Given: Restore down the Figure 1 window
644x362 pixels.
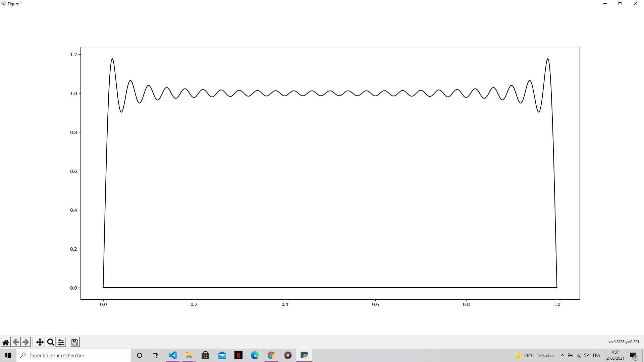Looking at the screenshot, I should click(620, 4).
